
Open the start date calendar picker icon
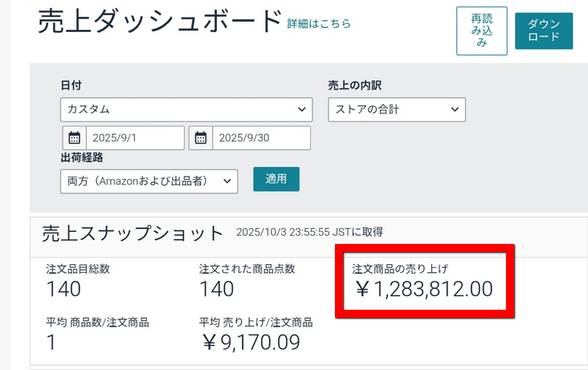pos(74,138)
